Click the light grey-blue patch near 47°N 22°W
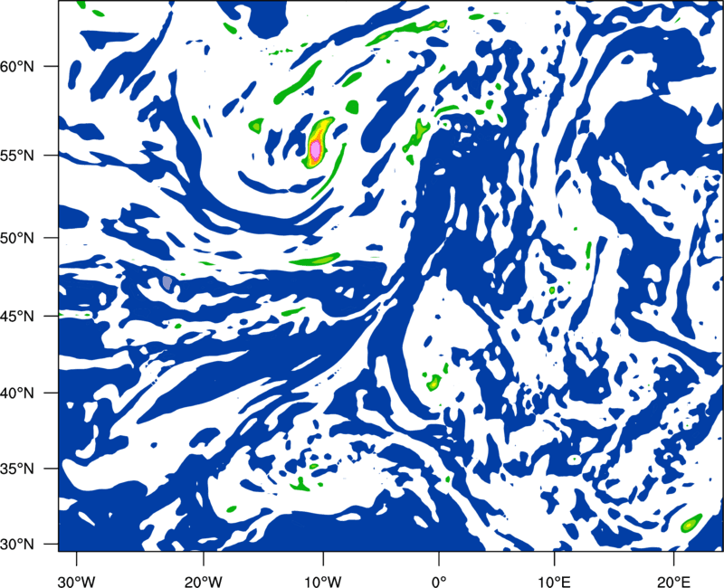The image size is (724, 588). 167,282
